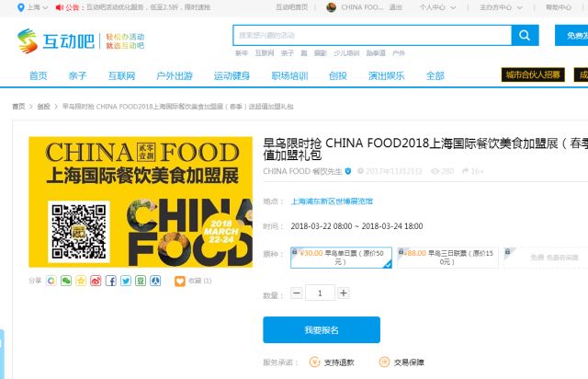Viewport: 588px width, 379px height.
Task: Share to WeChat with green icon
Action: tap(66, 281)
